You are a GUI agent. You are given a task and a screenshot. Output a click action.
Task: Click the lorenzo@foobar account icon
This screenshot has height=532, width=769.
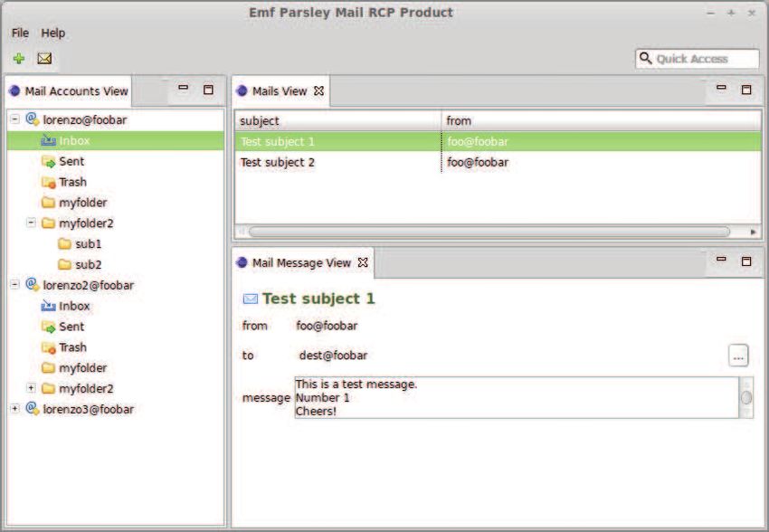(33, 119)
